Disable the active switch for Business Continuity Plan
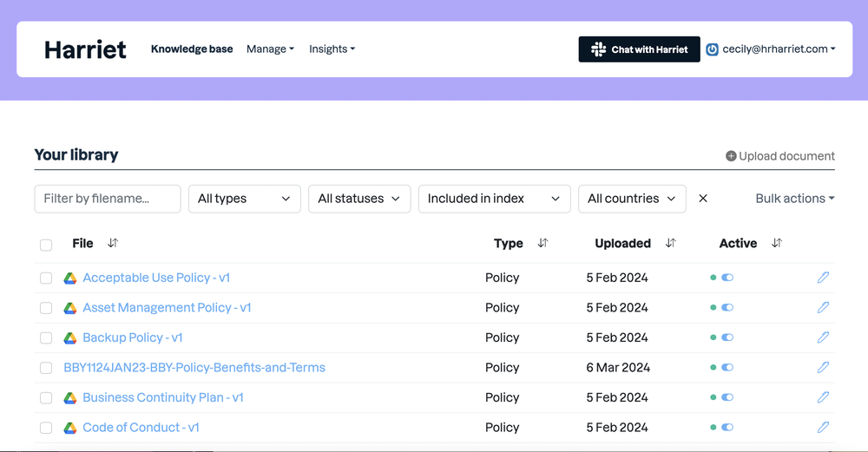Image resolution: width=868 pixels, height=452 pixels. click(727, 397)
